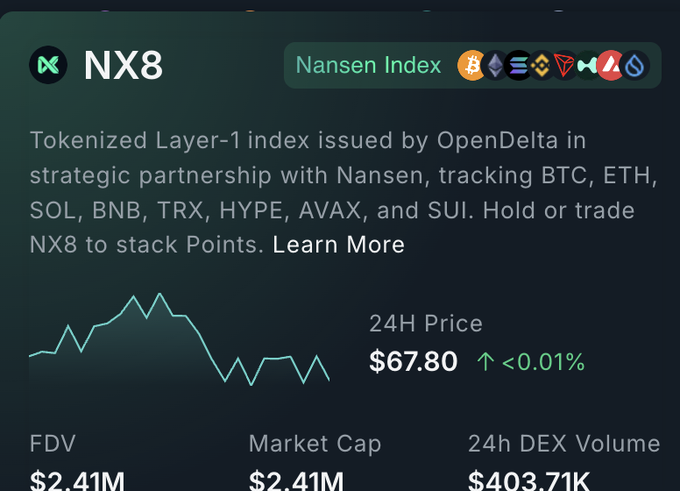The height and width of the screenshot is (491, 680).
Task: Click the Bitcoin icon in Nansen Index
Action: click(471, 66)
